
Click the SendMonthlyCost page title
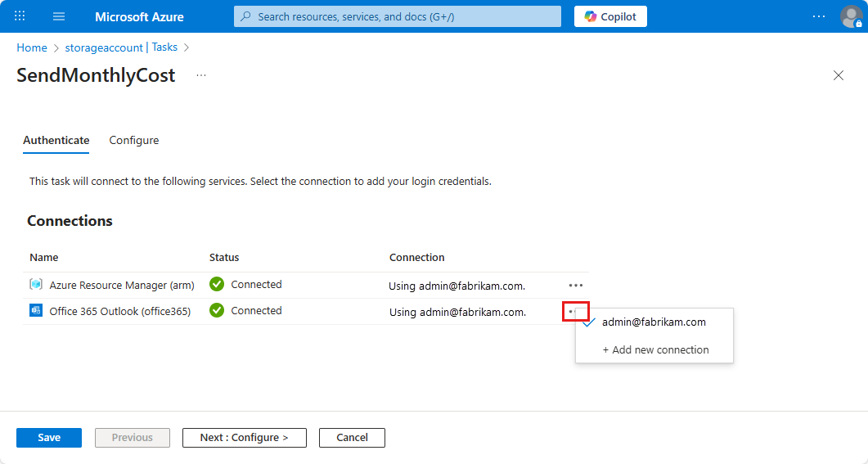pyautogui.click(x=96, y=75)
